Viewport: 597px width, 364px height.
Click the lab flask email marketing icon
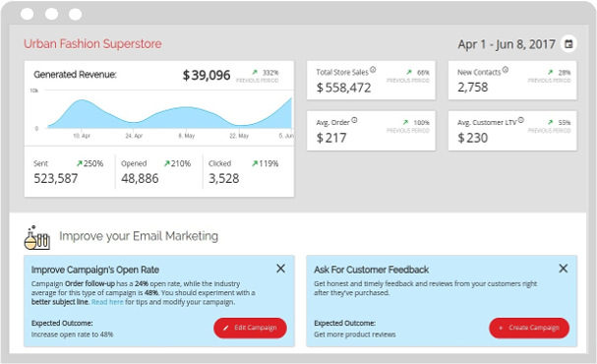coord(36,238)
